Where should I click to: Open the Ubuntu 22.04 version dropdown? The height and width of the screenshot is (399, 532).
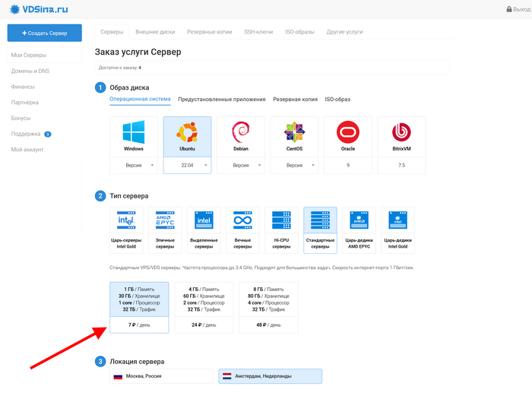click(x=187, y=165)
